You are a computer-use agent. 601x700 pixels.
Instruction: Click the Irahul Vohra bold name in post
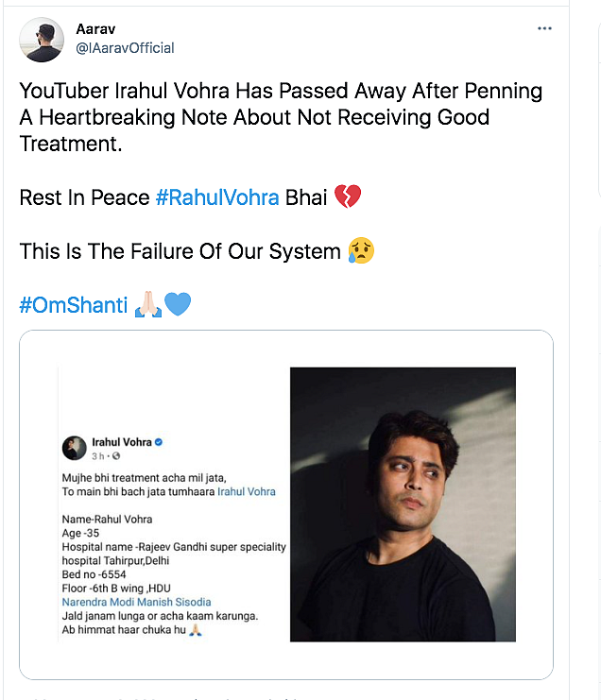(x=122, y=442)
